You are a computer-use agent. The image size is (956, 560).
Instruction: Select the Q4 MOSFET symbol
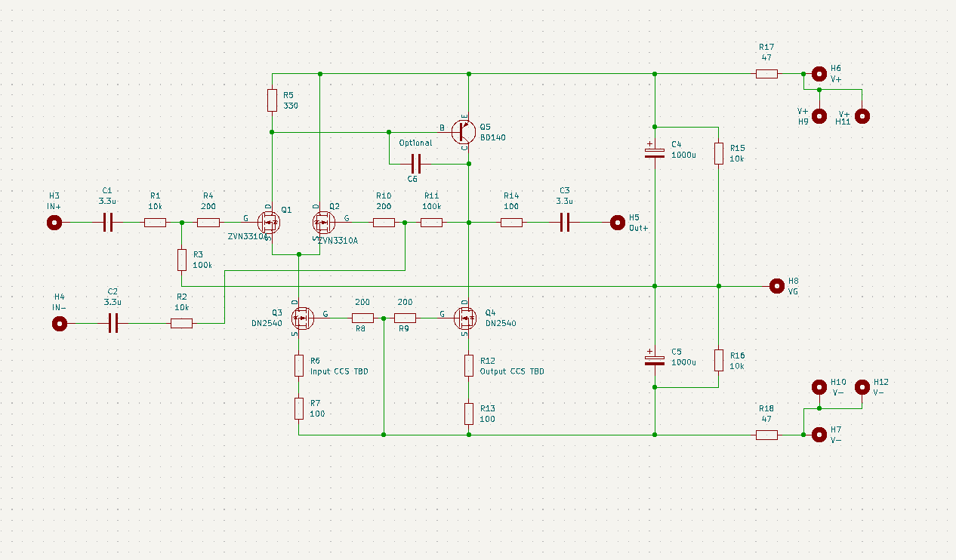(464, 318)
